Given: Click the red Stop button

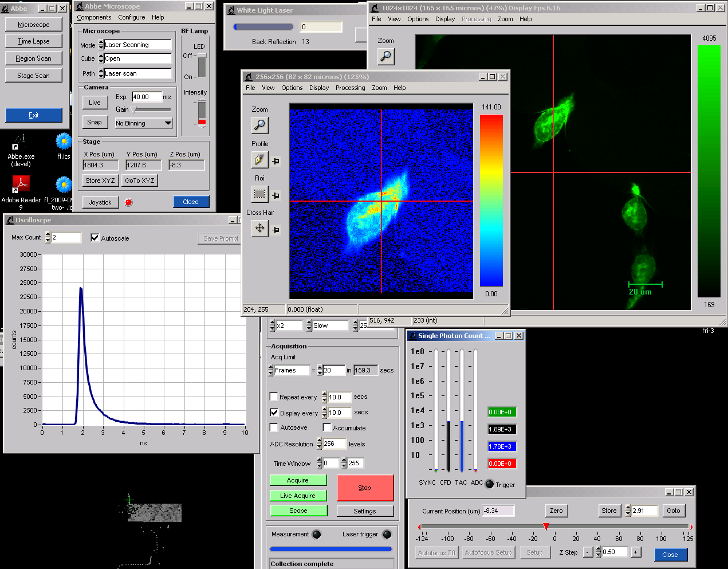Looking at the screenshot, I should [365, 488].
